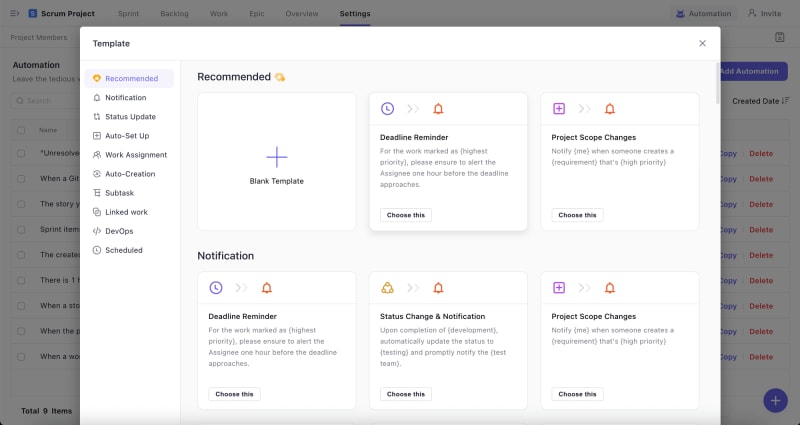Screen dimensions: 800x425
Task: Click bell icon on Notification Project Scope Changes
Action: pyautogui.click(x=610, y=288)
